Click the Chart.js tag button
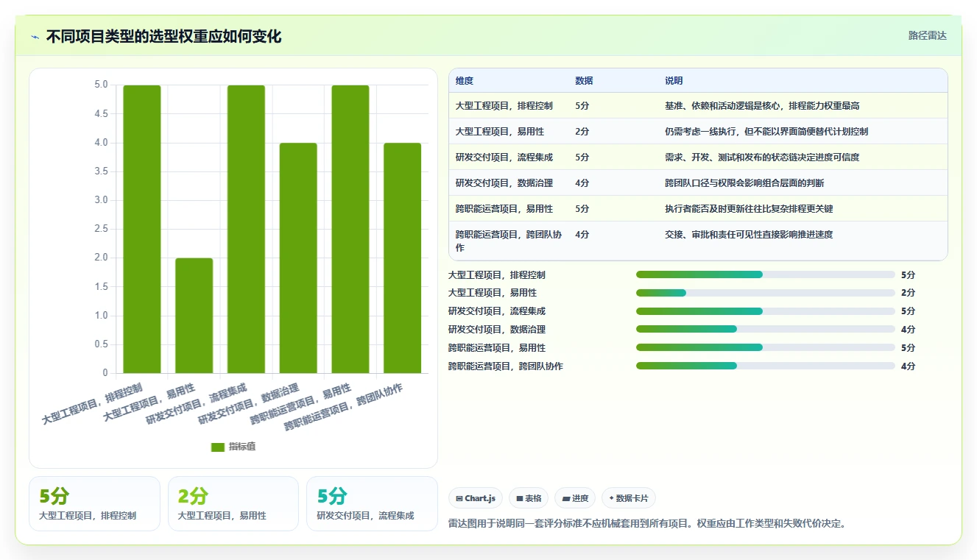 475,498
